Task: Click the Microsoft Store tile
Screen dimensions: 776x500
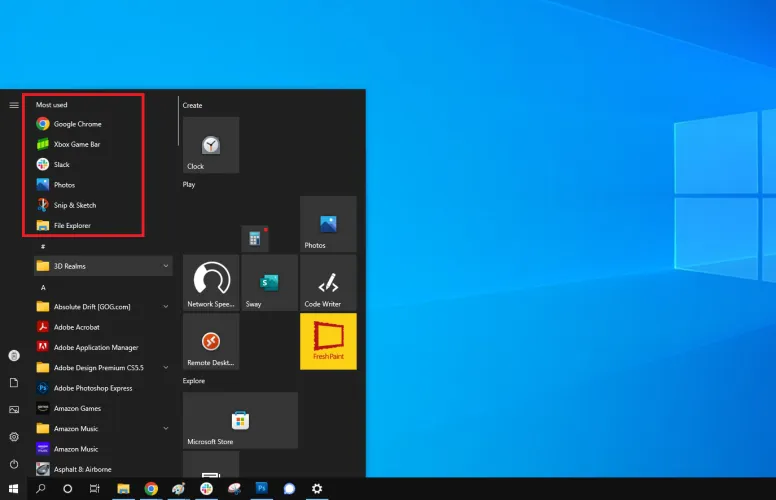Action: click(240, 420)
